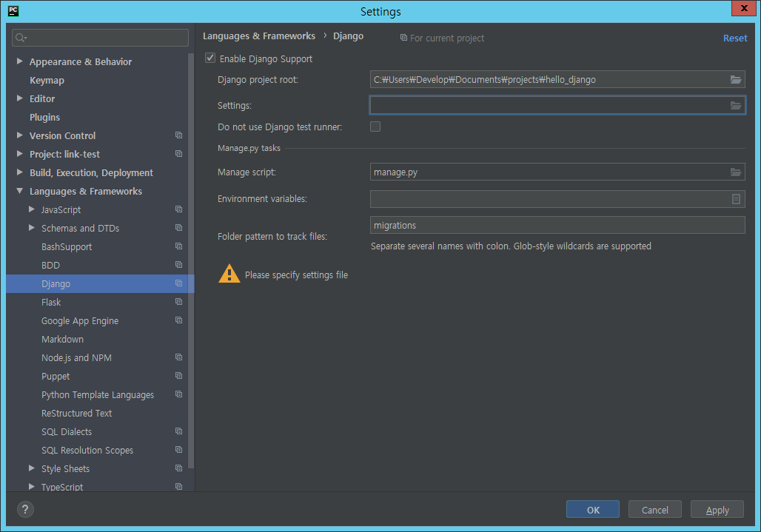Viewport: 761px width, 532px height.
Task: Browse for the Settings file
Action: [x=736, y=105]
